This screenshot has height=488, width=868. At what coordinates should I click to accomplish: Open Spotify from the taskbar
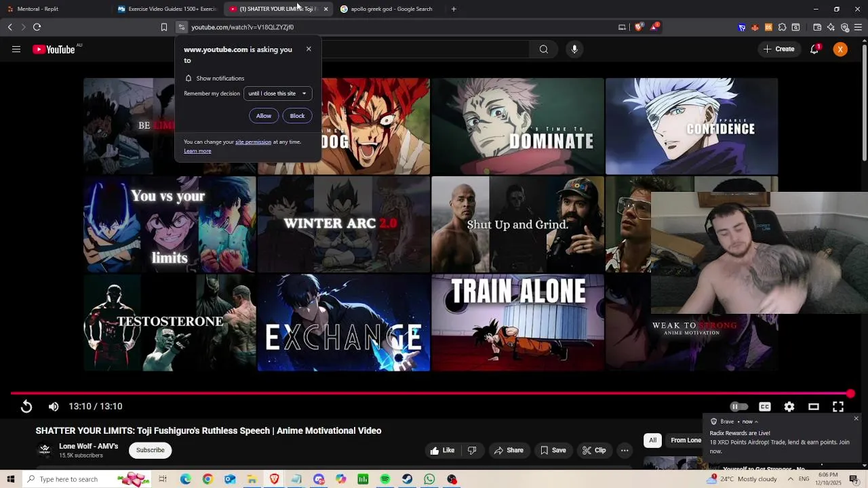click(x=384, y=479)
